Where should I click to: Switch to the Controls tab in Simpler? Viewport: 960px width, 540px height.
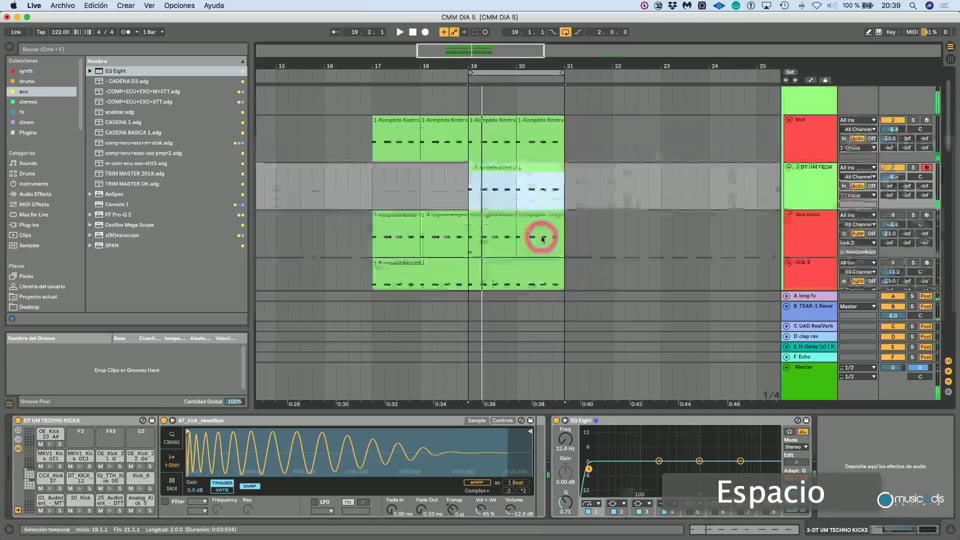coord(503,421)
